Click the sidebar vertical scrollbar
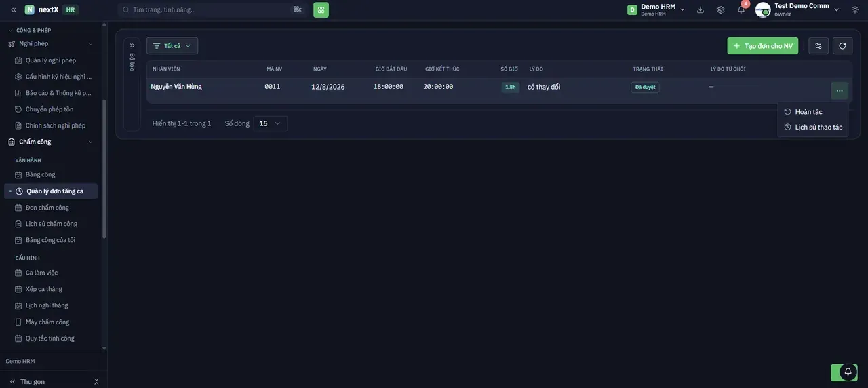The width and height of the screenshot is (868, 388). coord(104,170)
